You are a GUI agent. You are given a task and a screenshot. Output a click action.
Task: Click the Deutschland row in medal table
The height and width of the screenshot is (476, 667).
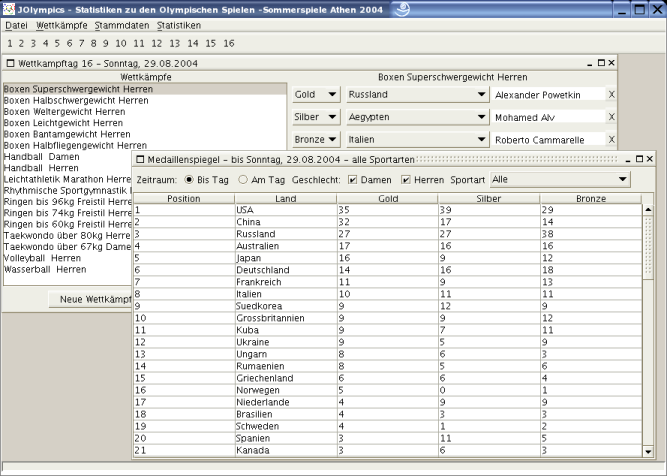point(388,270)
